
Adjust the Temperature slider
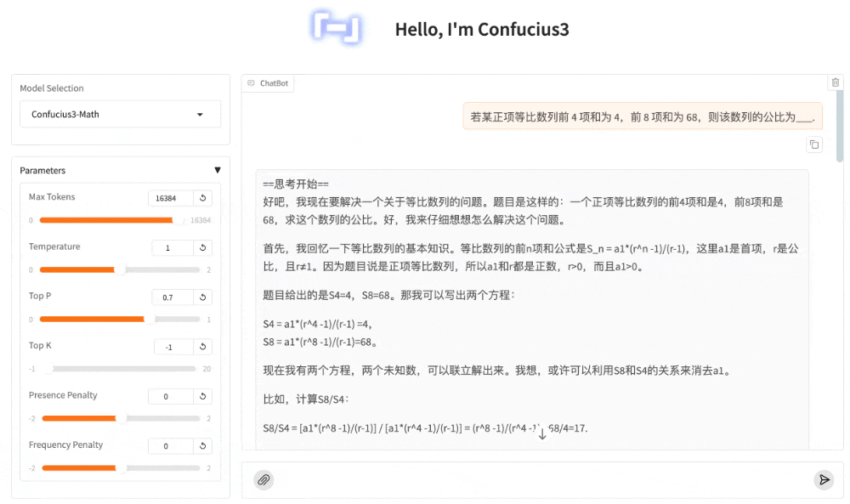[120, 270]
